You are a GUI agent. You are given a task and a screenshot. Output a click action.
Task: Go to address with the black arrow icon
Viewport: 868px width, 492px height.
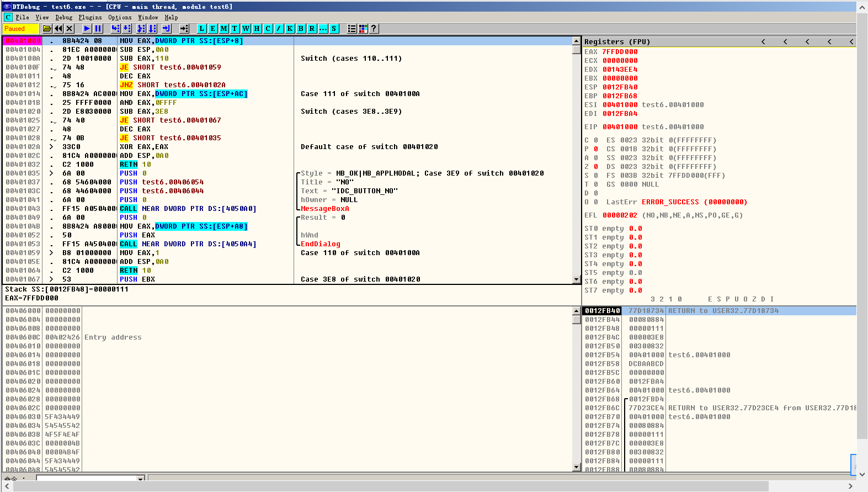(x=184, y=29)
